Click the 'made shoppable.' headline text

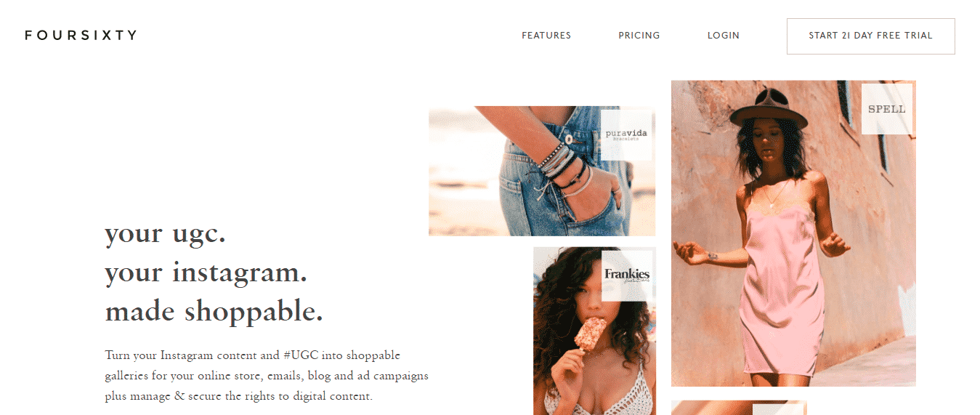coord(214,313)
